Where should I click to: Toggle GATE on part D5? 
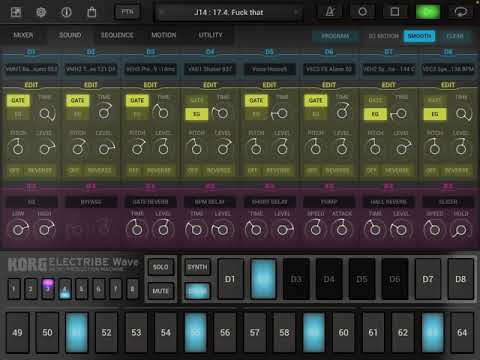[256, 100]
